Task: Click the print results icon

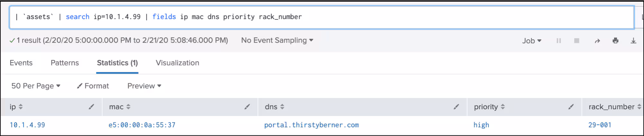Action: coord(615,41)
